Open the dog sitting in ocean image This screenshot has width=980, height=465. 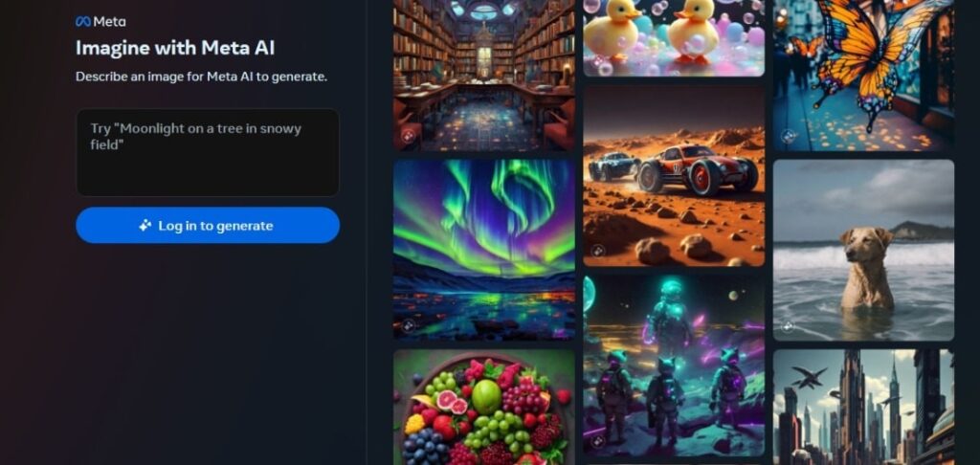pos(864,250)
